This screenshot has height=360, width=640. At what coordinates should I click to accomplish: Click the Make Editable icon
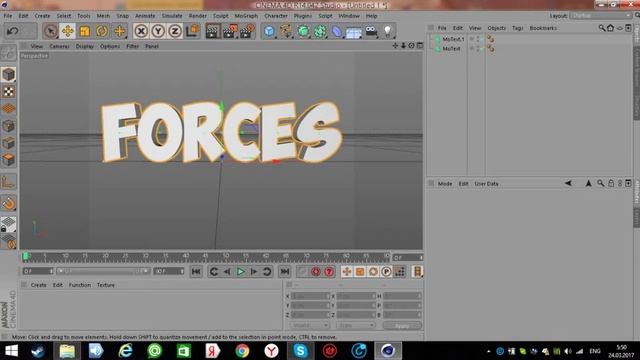pos(8,53)
